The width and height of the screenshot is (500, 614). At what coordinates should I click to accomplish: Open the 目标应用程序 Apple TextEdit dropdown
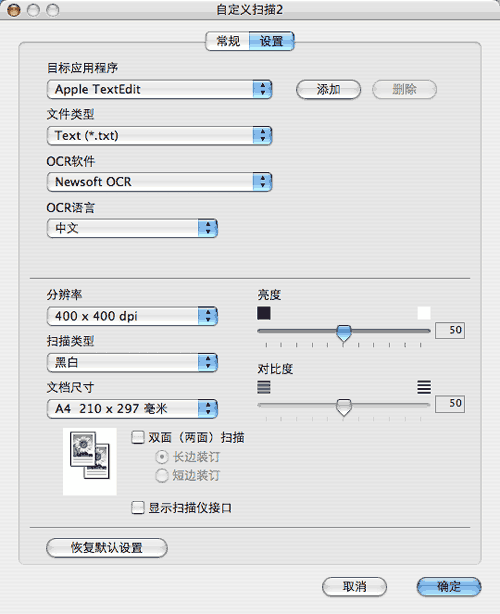point(159,89)
